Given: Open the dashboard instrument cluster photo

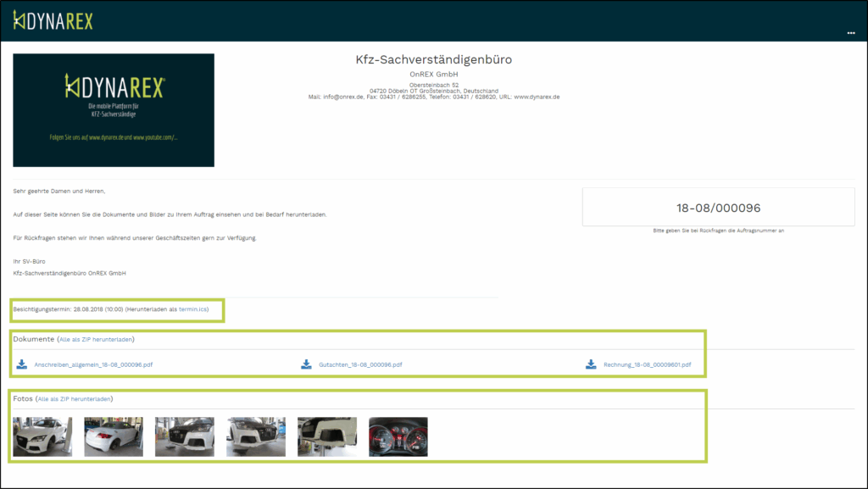Looking at the screenshot, I should (398, 436).
